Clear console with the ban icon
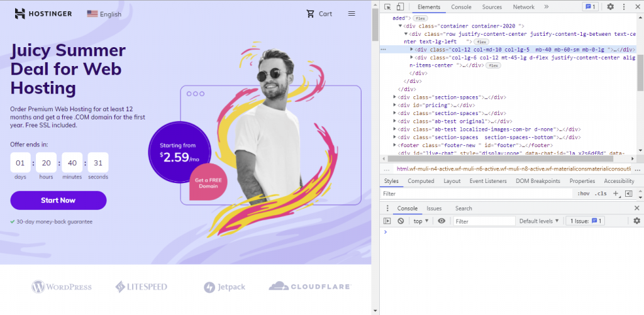The width and height of the screenshot is (644, 315). click(x=401, y=221)
